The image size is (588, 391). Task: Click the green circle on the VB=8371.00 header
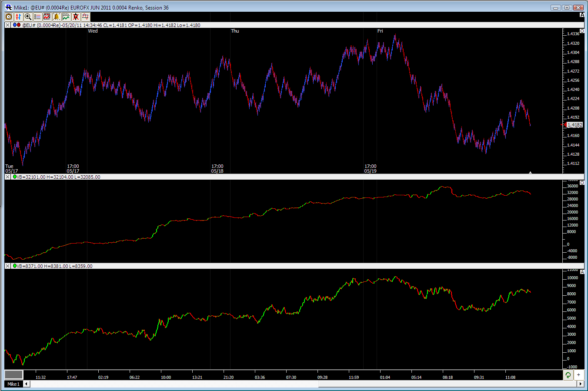tap(15, 266)
